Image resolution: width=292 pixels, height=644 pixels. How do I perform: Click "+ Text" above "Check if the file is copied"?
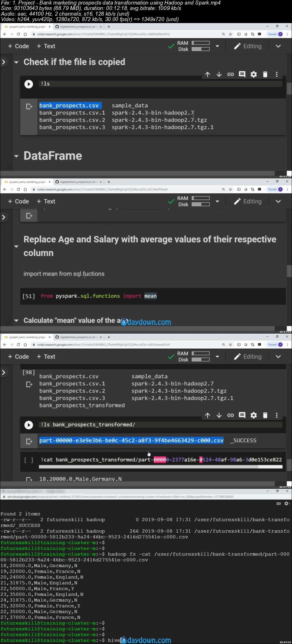pyautogui.click(x=46, y=46)
